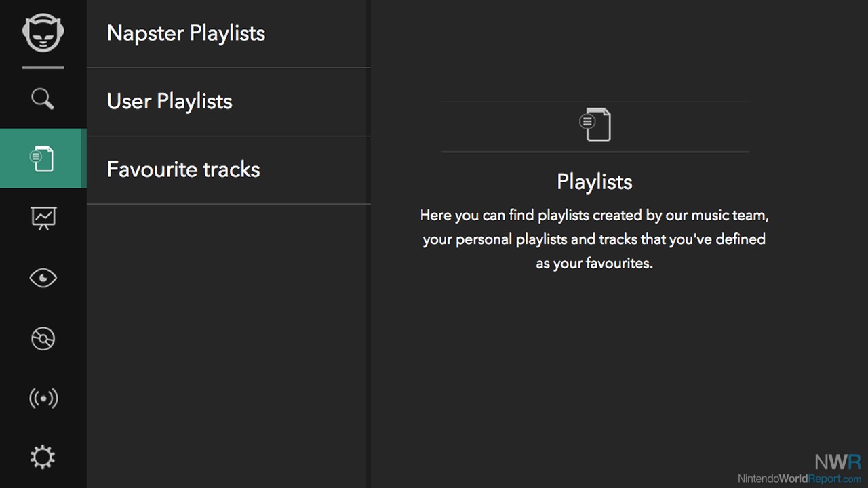The width and height of the screenshot is (868, 488).
Task: Open the search magnifier in sidebar
Action: click(43, 99)
